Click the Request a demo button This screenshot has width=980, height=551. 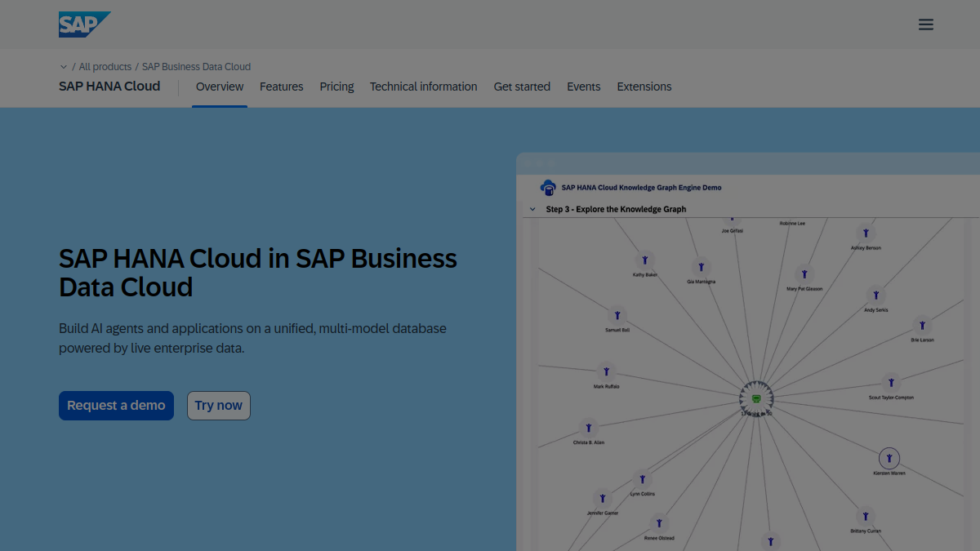click(x=116, y=406)
